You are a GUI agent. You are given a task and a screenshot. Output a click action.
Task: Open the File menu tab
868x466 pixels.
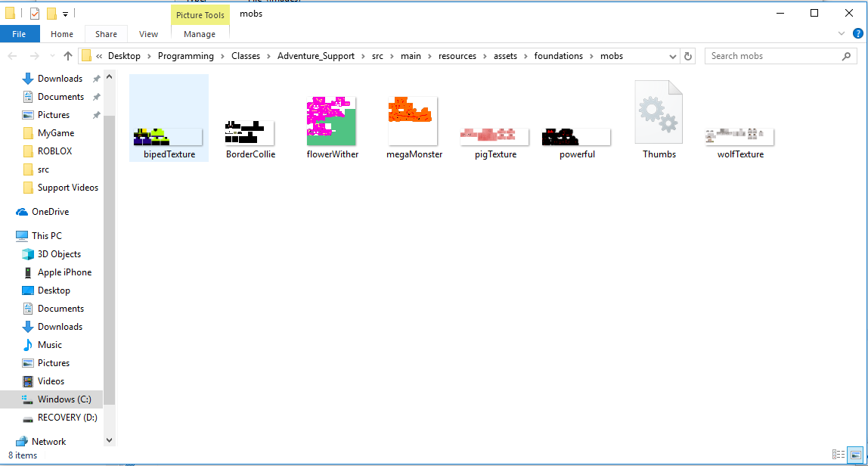(x=20, y=34)
